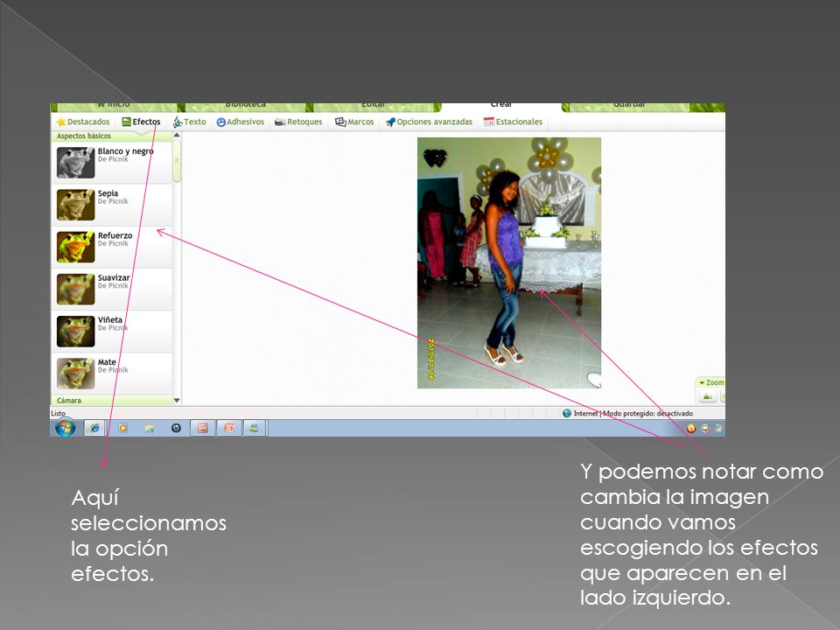The image size is (840, 630).
Task: Open the Texto tab
Action: coord(189,122)
